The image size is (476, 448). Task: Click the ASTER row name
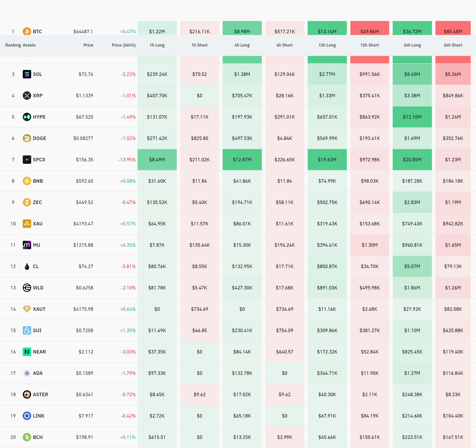(40, 394)
